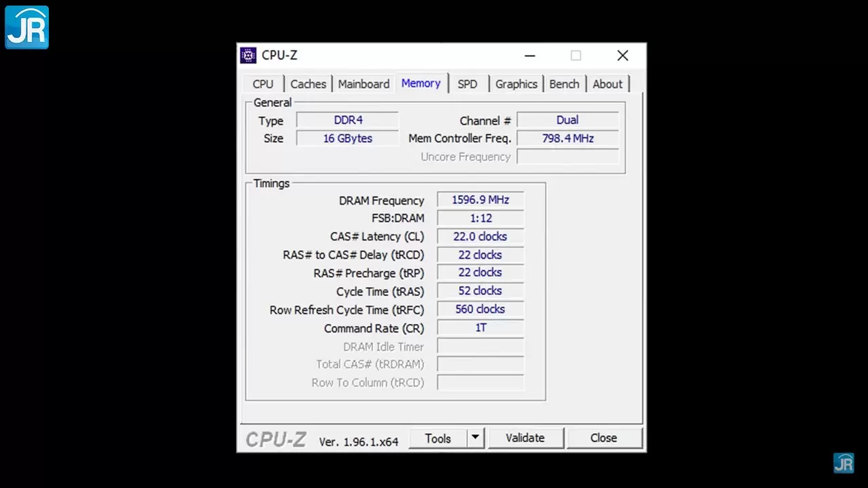Open the About tab
This screenshot has height=488, width=868.
(x=608, y=84)
